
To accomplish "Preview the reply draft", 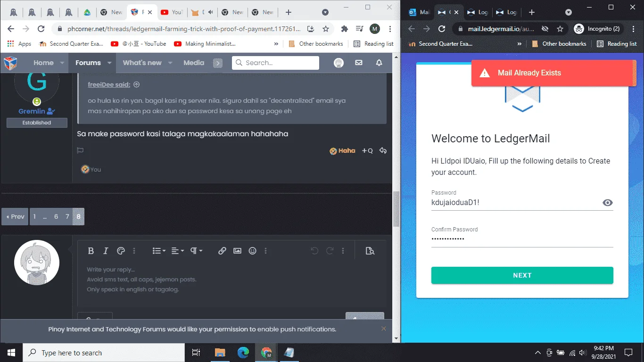I will click(370, 251).
